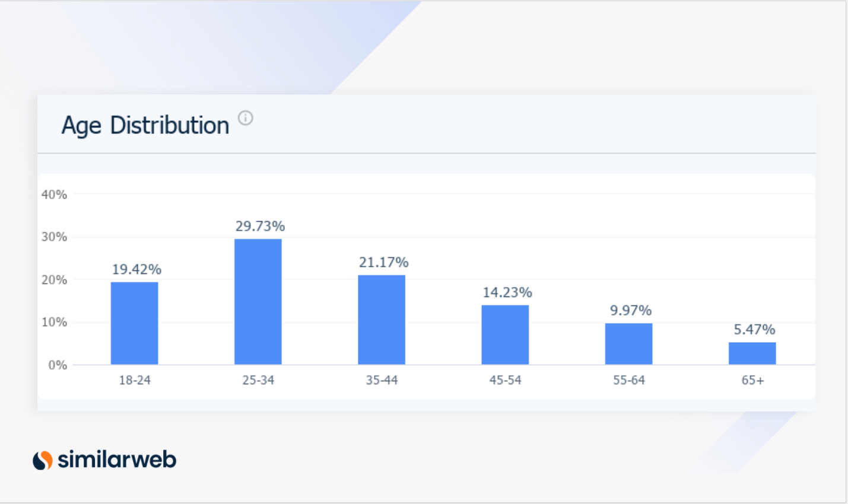Click the 14.23% value label
Screen dimensions: 848x504
pos(507,293)
